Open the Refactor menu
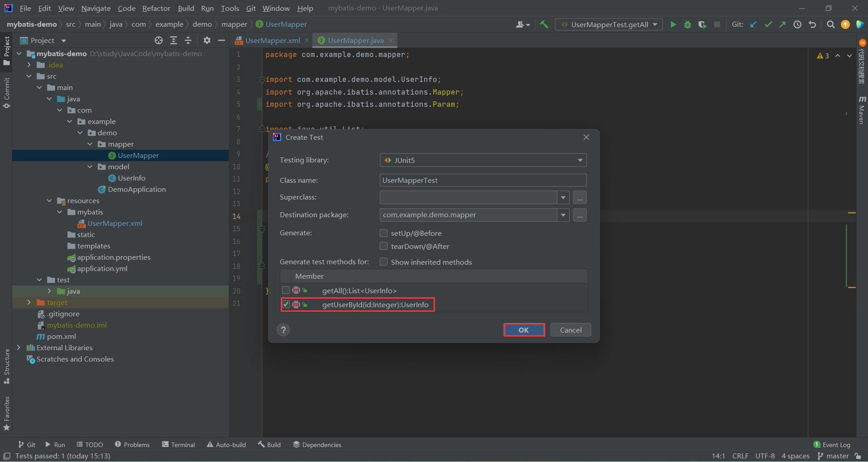 pyautogui.click(x=156, y=8)
